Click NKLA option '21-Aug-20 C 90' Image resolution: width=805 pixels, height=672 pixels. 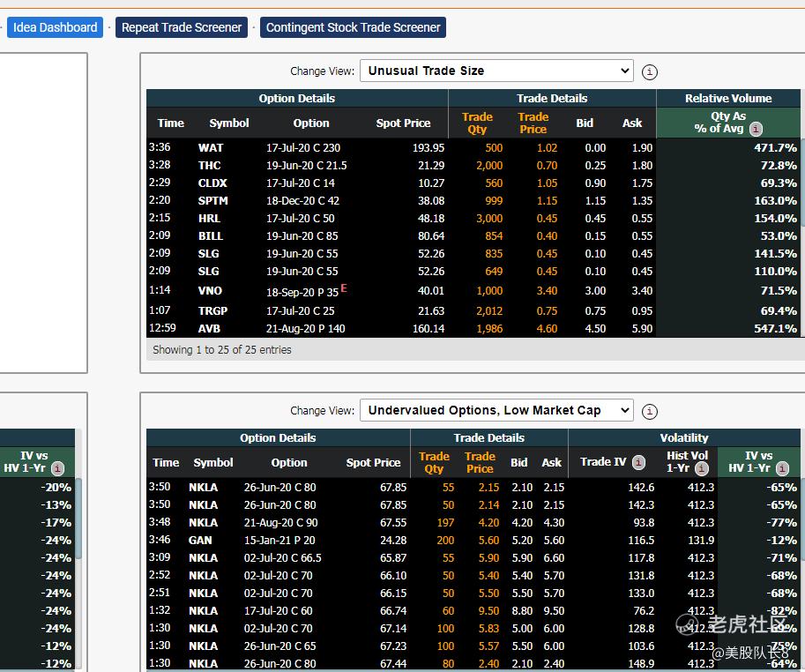(280, 523)
